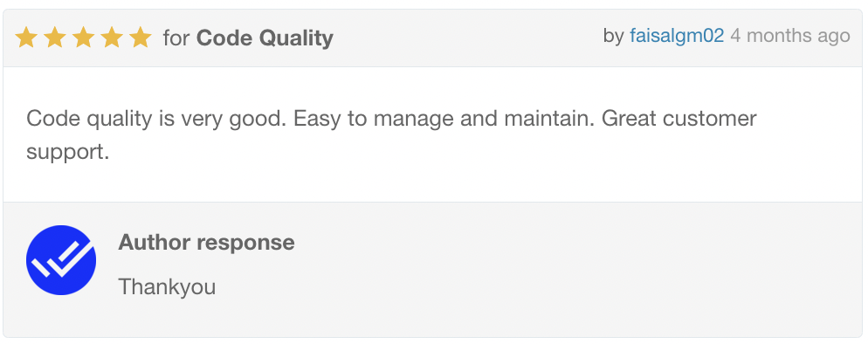Click "Great customer" in the review text
868x344 pixels.
pyautogui.click(x=679, y=119)
